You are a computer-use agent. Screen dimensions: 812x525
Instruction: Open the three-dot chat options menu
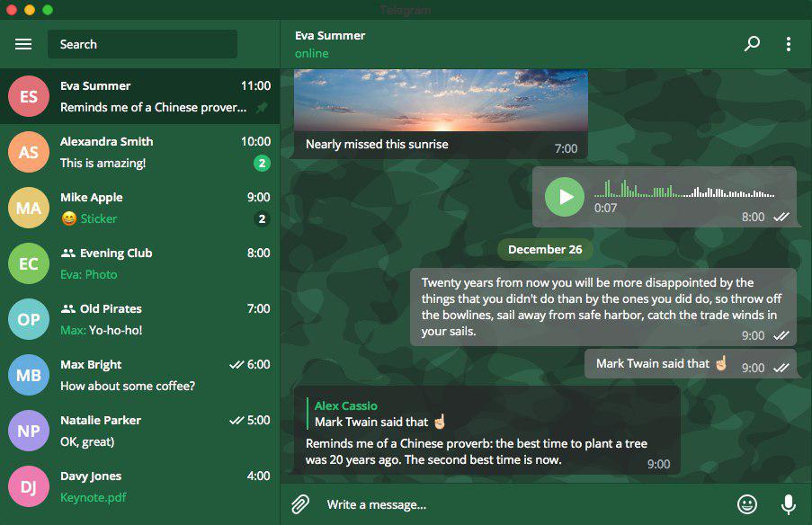click(789, 44)
